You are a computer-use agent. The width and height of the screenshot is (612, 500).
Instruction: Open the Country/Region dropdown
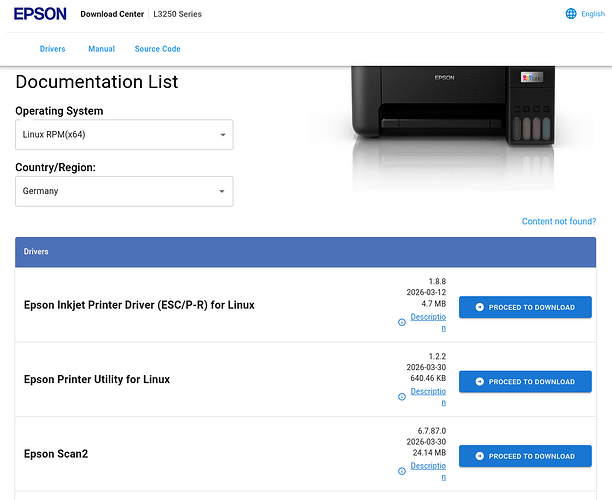click(124, 191)
